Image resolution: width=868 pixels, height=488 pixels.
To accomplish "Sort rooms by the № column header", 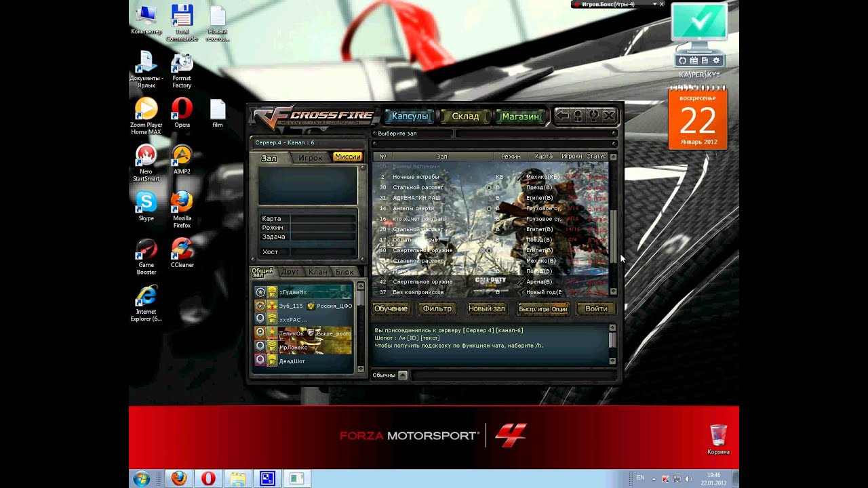I will tap(382, 157).
